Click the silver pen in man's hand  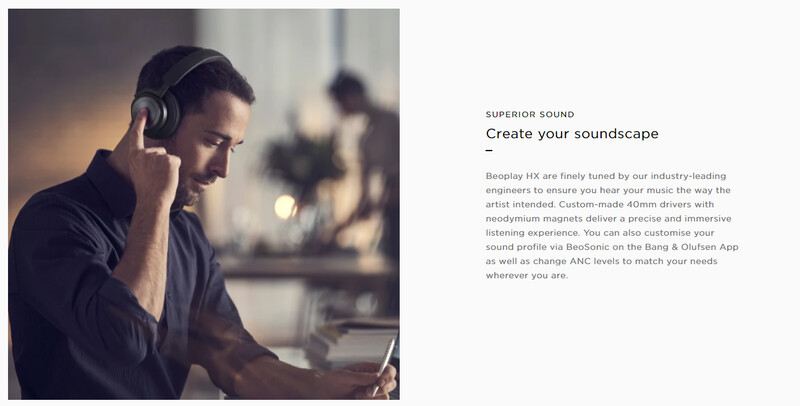tap(383, 366)
